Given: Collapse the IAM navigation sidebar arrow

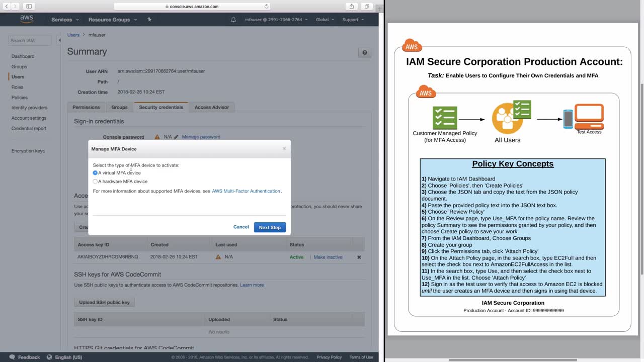Looking at the screenshot, I should pyautogui.click(x=60, y=40).
